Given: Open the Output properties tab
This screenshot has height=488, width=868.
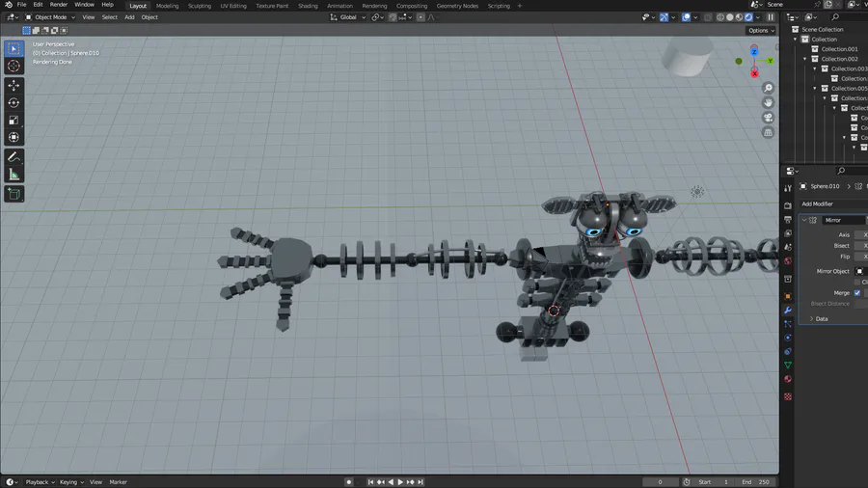Looking at the screenshot, I should click(x=788, y=220).
